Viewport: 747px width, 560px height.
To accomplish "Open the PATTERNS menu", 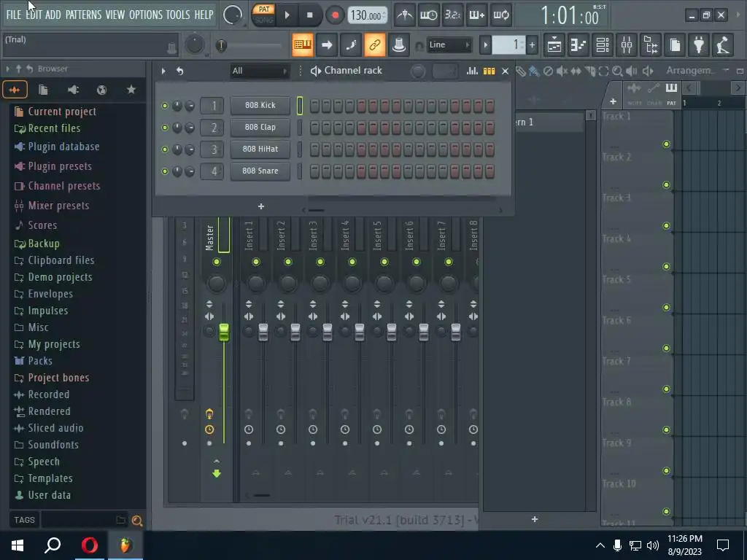I will point(83,15).
